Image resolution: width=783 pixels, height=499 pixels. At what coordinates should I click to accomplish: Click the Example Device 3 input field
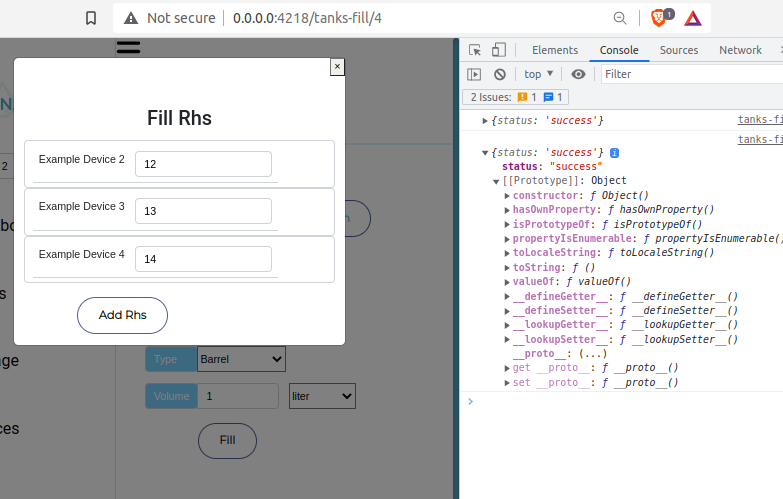(x=203, y=211)
